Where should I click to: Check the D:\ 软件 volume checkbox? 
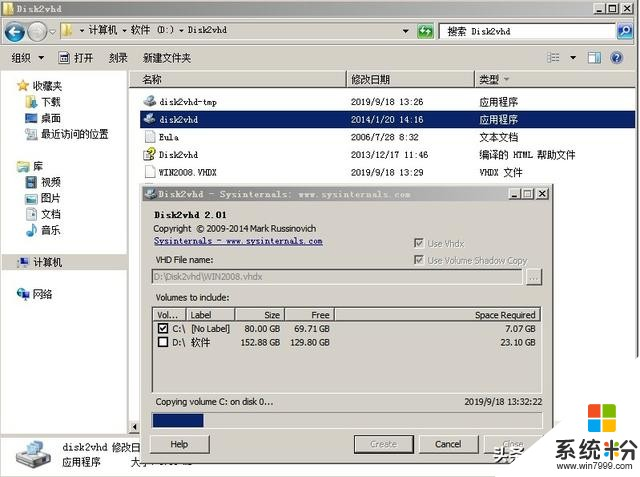coord(163,342)
